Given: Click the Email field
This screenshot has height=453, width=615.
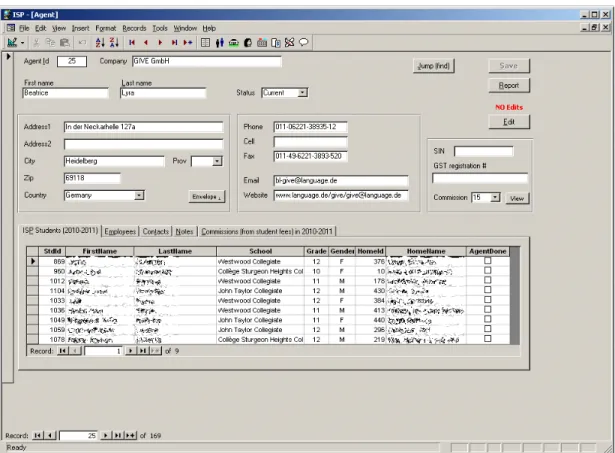Looking at the screenshot, I should pyautogui.click(x=341, y=180).
